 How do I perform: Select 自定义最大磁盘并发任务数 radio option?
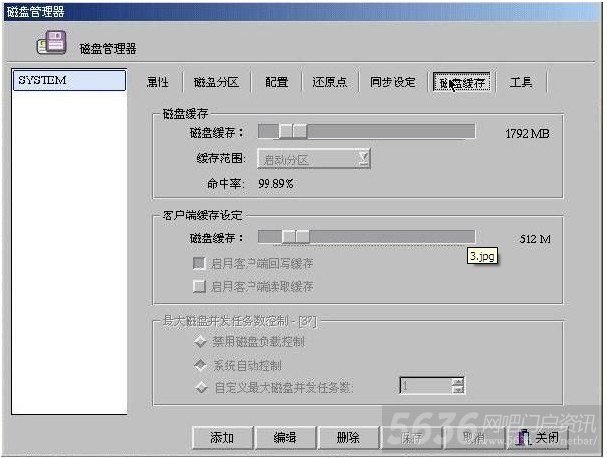[x=201, y=388]
